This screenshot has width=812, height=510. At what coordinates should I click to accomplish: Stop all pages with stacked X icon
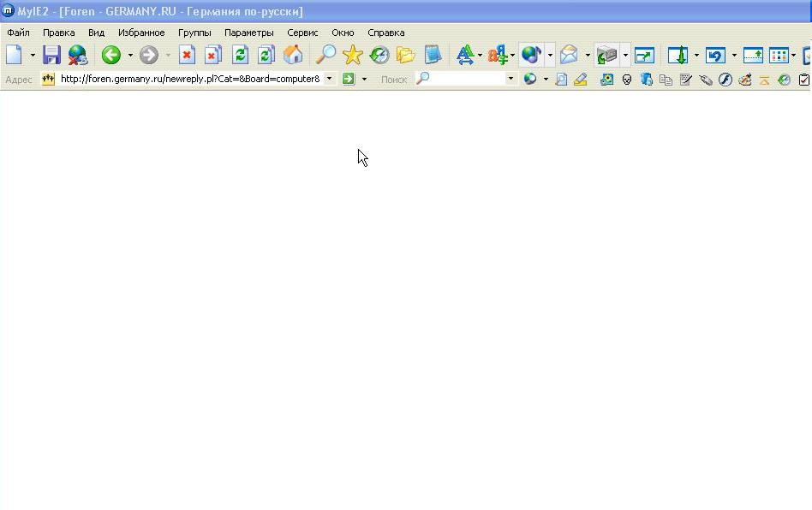click(212, 55)
